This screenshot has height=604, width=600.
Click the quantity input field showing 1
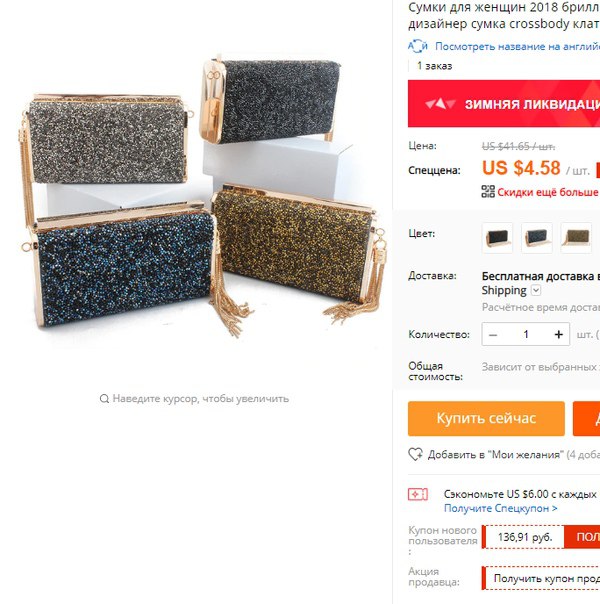point(526,334)
